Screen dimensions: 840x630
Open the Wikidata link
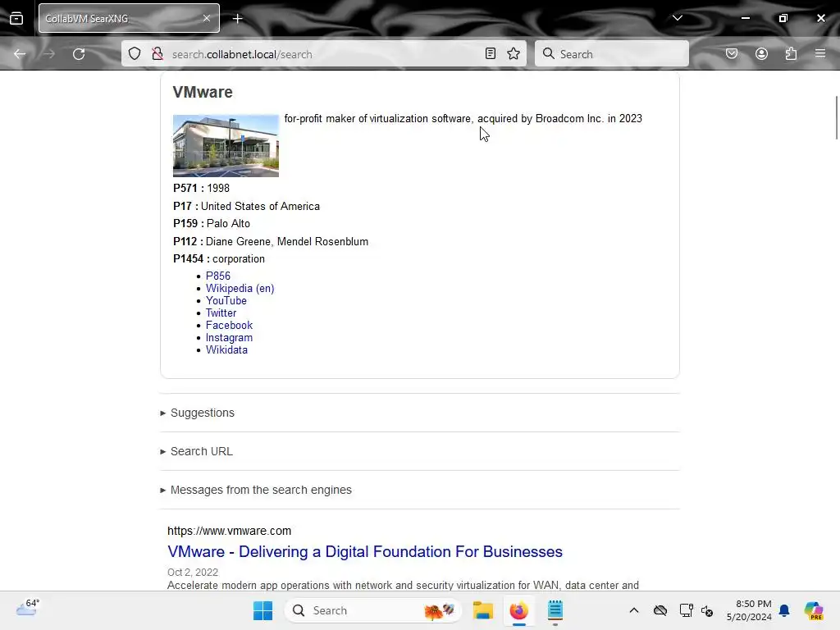coord(226,349)
